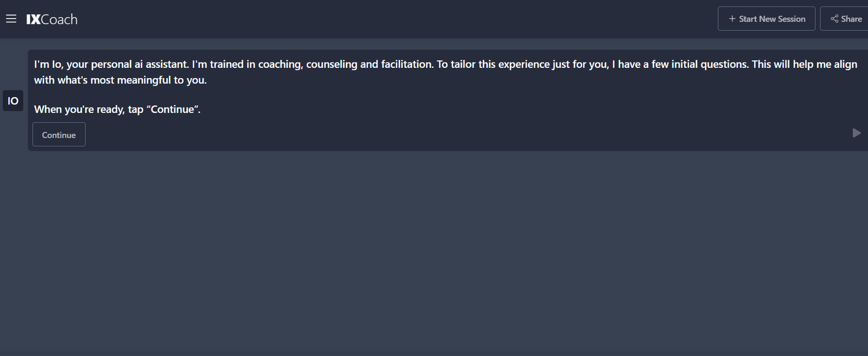Open the hamburger navigation menu
Image resolution: width=868 pixels, height=356 pixels.
pyautogui.click(x=11, y=19)
